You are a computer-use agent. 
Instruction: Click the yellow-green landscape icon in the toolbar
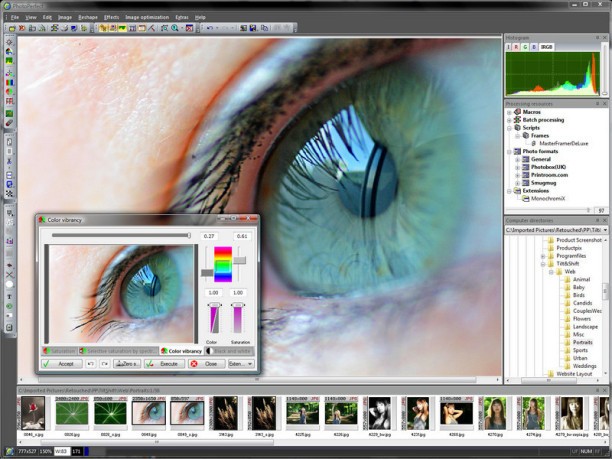click(x=122, y=28)
